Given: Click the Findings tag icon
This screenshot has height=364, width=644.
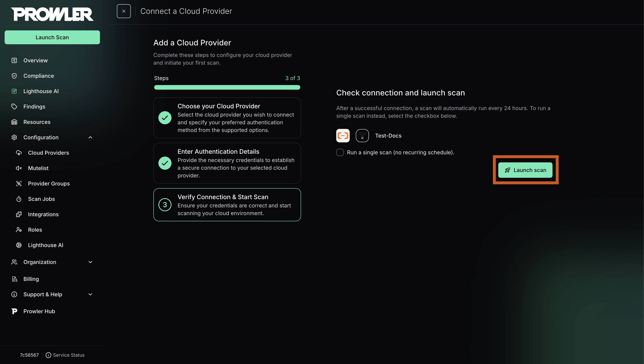Looking at the screenshot, I should (x=14, y=107).
